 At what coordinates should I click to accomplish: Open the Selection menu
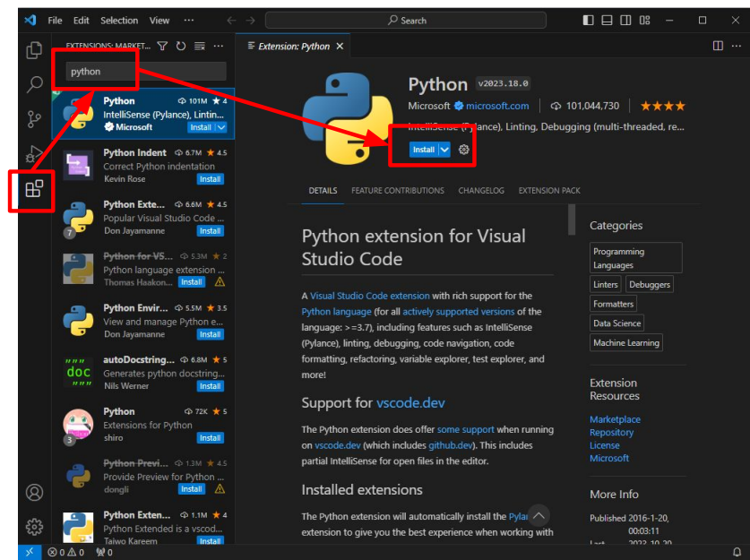click(119, 21)
